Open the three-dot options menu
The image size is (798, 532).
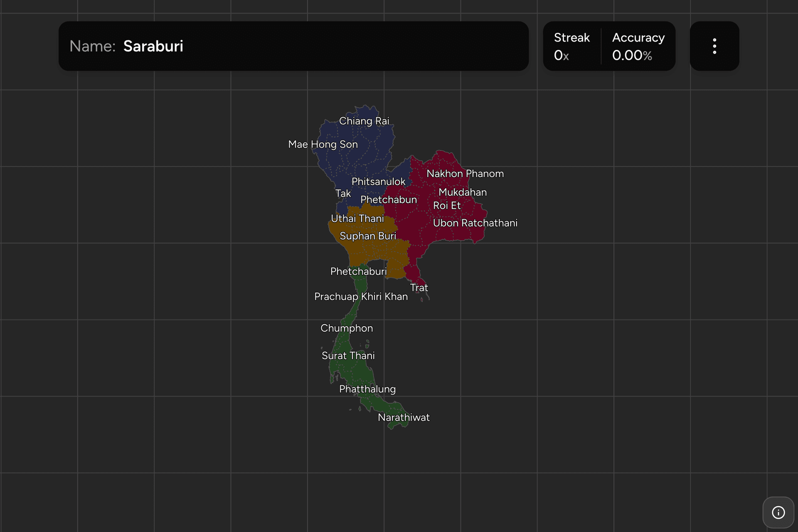point(714,46)
